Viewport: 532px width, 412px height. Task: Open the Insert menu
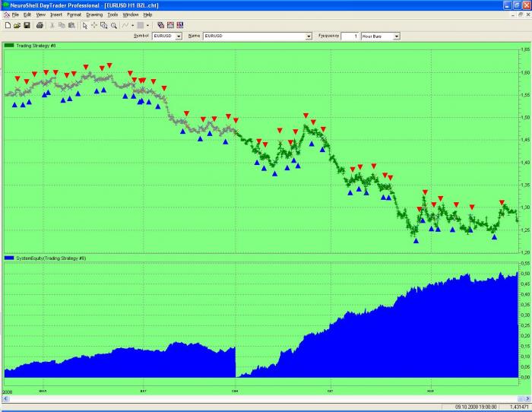(56, 14)
